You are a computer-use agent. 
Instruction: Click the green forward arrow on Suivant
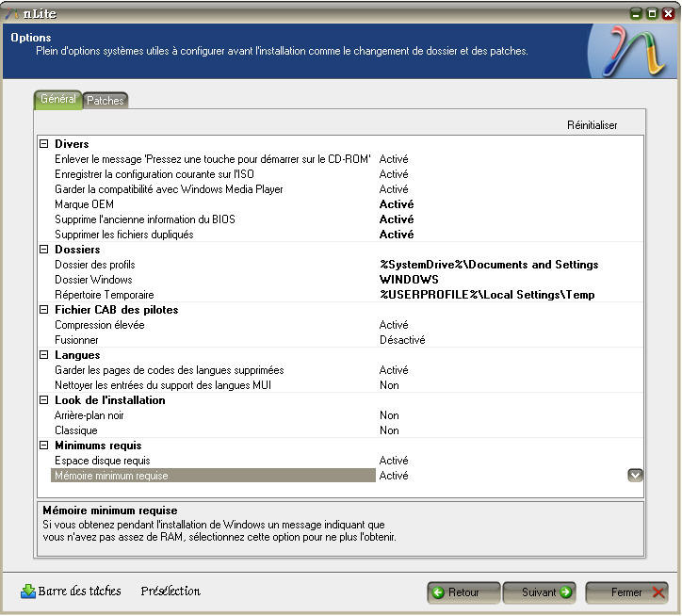(565, 592)
